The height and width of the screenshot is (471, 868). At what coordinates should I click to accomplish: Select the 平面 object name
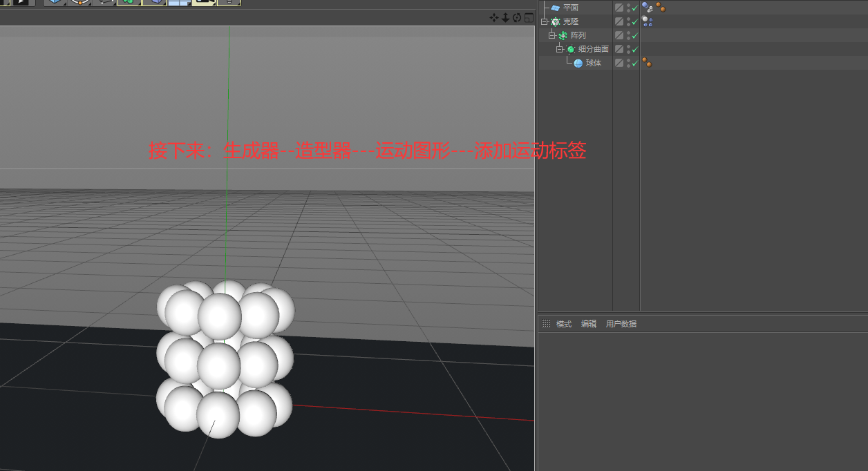click(571, 8)
